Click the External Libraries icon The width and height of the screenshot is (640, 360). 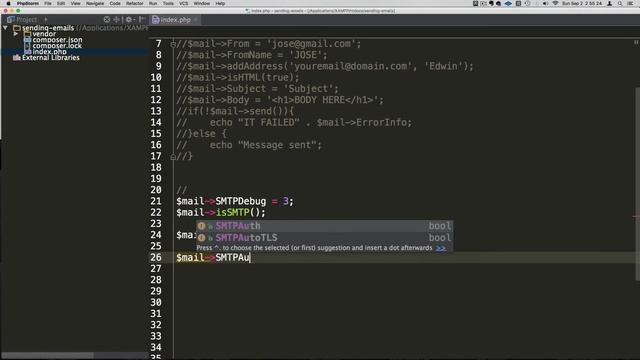(17, 58)
